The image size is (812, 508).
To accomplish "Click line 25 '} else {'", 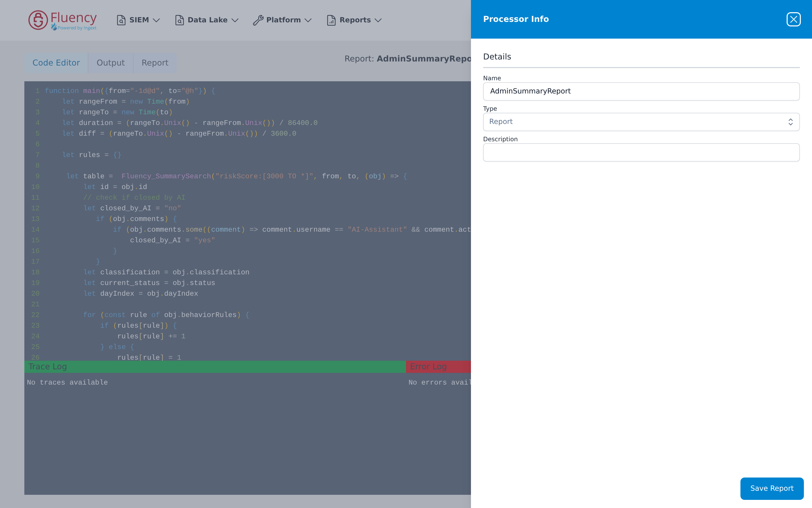I will (117, 347).
